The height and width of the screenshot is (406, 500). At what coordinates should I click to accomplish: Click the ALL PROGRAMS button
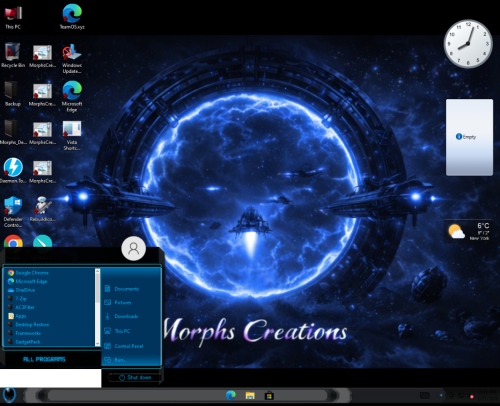44,359
